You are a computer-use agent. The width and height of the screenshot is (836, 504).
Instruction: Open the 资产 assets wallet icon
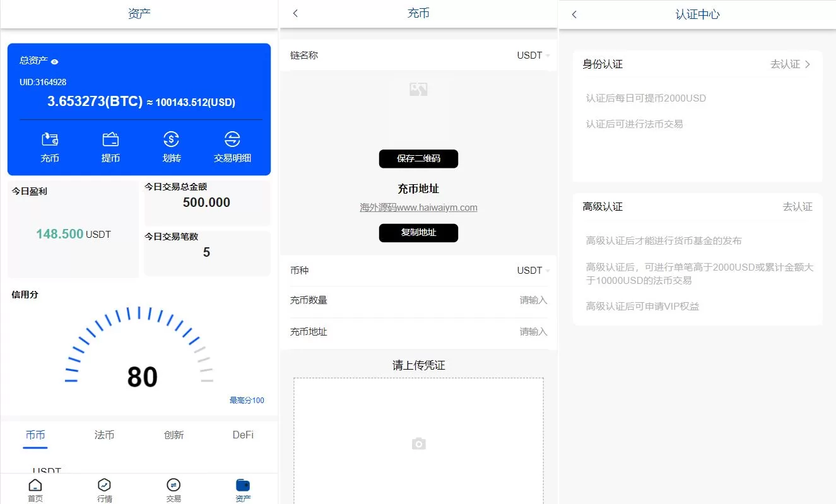(243, 485)
